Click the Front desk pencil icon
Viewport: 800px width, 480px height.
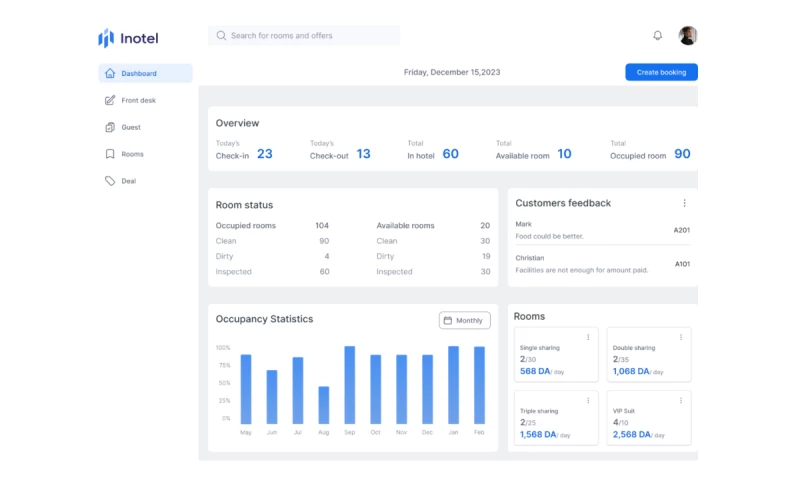tap(110, 100)
